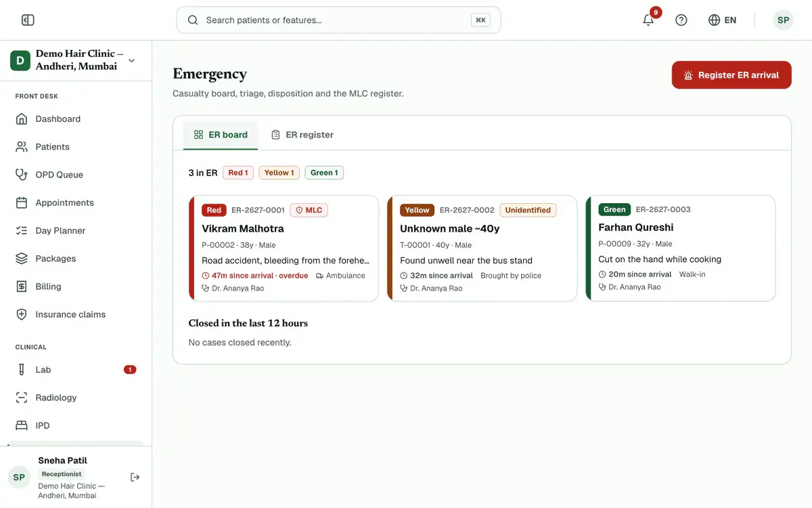The width and height of the screenshot is (812, 508).
Task: Open Farhan Qureshi ER card
Action: (681, 248)
